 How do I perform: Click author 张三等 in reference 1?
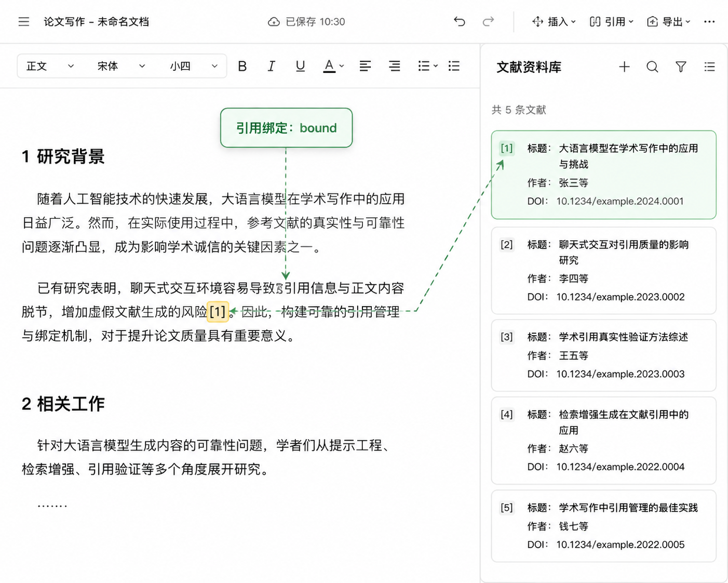pyautogui.click(x=573, y=183)
